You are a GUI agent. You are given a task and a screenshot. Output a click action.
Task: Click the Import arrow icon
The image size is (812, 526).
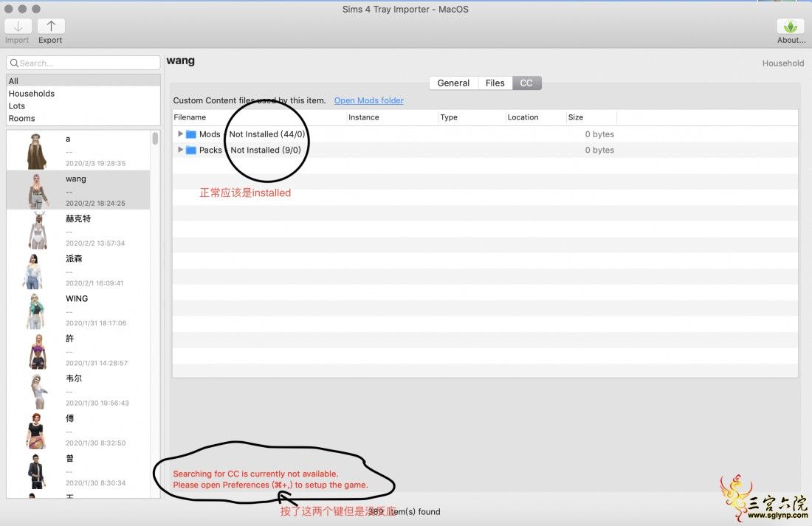tap(18, 26)
